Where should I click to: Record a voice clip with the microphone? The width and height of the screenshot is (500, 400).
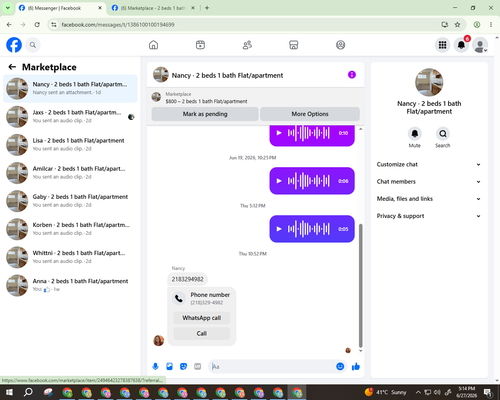pos(155,367)
